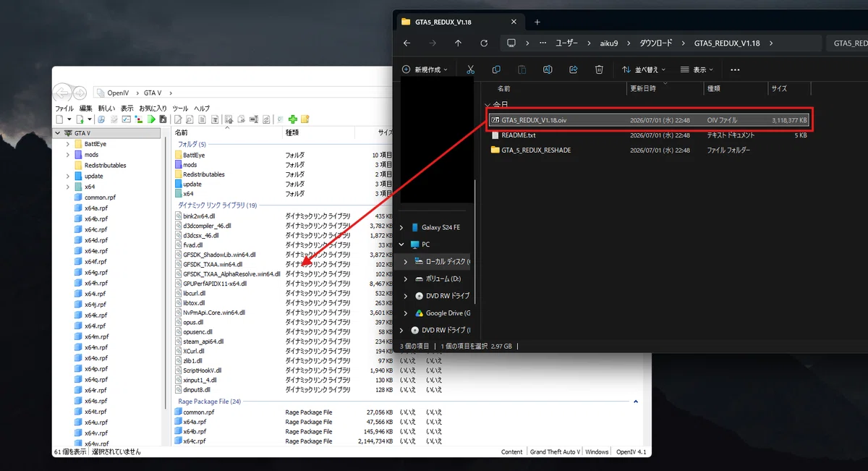Go up one folder level in Explorer
This screenshot has height=471, width=868.
coord(458,43)
